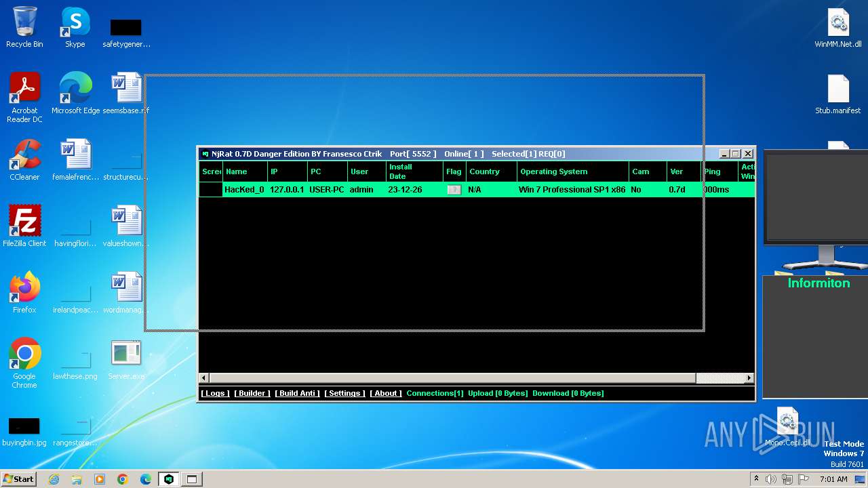Open Windows Media Player from the taskbar
Screen dimensions: 868x488
[100, 479]
